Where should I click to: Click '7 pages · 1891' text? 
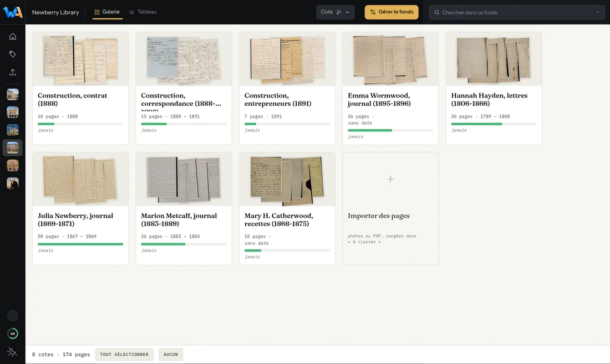pyautogui.click(x=263, y=116)
